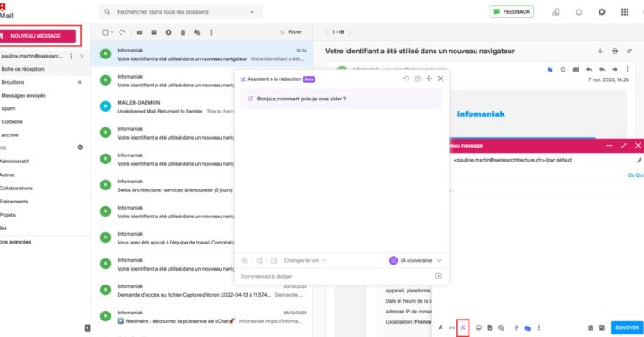Open the Corbeille folder
644x337 pixels.
[12, 121]
